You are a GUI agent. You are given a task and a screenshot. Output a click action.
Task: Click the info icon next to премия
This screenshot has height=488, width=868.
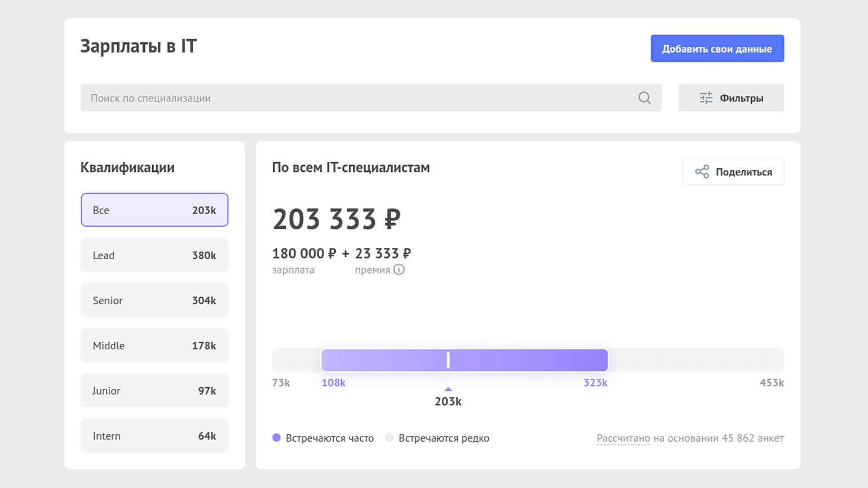tap(399, 270)
